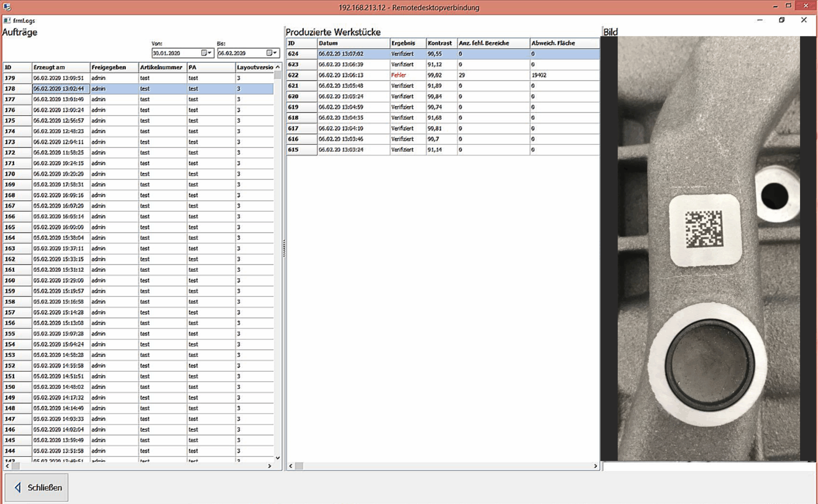This screenshot has width=818, height=504.
Task: Open the Von date picker calendar dropdown
Action: tap(207, 53)
